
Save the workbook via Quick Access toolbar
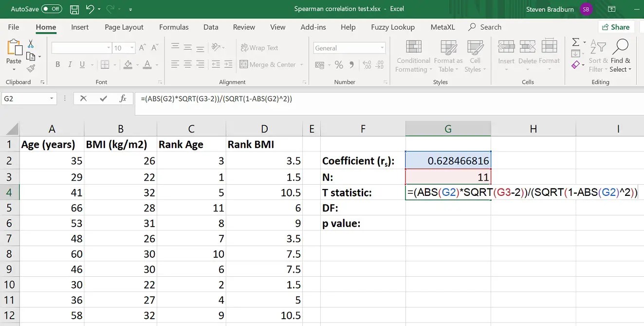[x=74, y=9]
